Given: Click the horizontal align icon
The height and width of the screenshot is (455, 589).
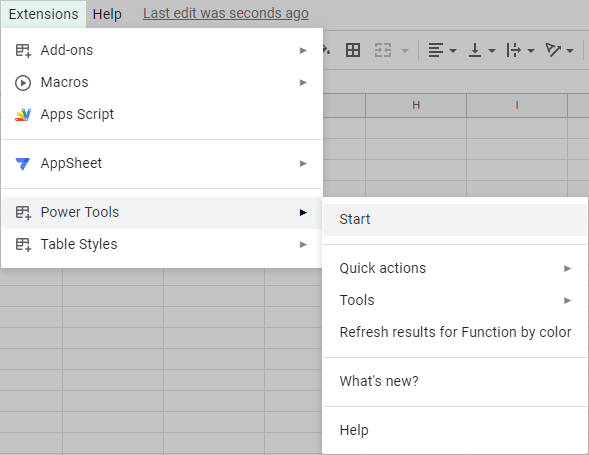Looking at the screenshot, I should 436,50.
